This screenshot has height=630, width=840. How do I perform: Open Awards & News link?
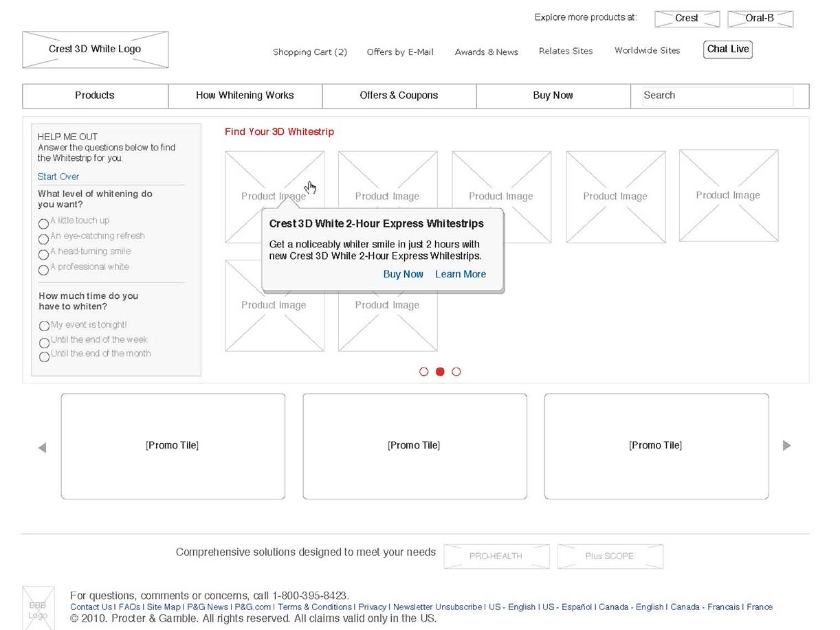[x=487, y=52]
